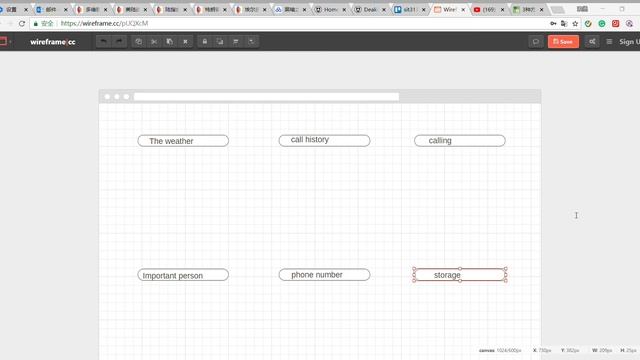The image size is (640, 360).
Task: Select the 'The weather' wireframe element
Action: coord(183,141)
